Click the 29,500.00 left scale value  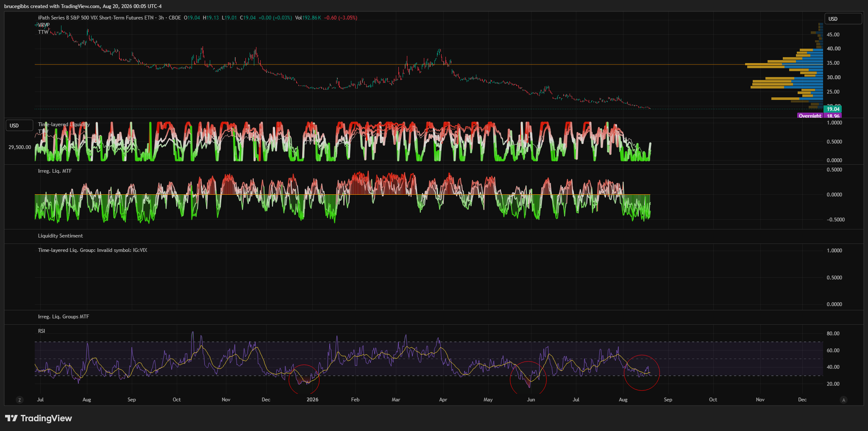20,147
